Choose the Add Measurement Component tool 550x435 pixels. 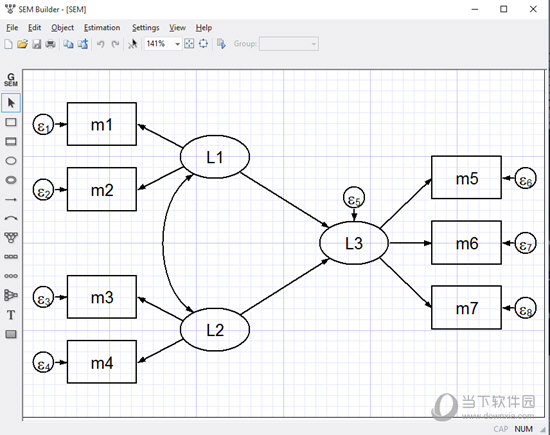[11, 237]
